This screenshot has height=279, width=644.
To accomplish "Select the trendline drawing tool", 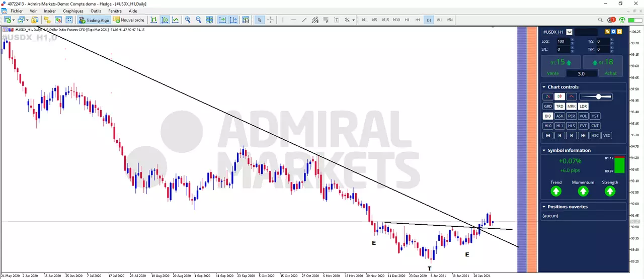I will coord(304,20).
